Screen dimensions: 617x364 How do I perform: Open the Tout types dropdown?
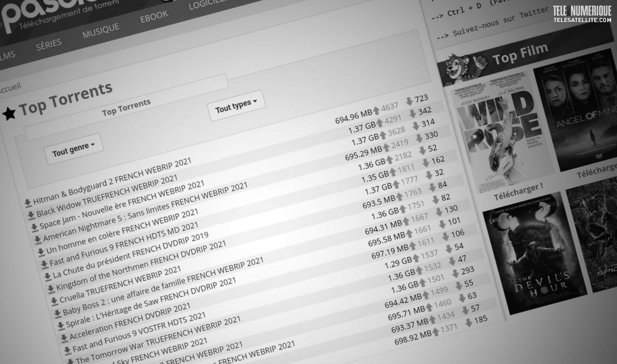point(236,105)
